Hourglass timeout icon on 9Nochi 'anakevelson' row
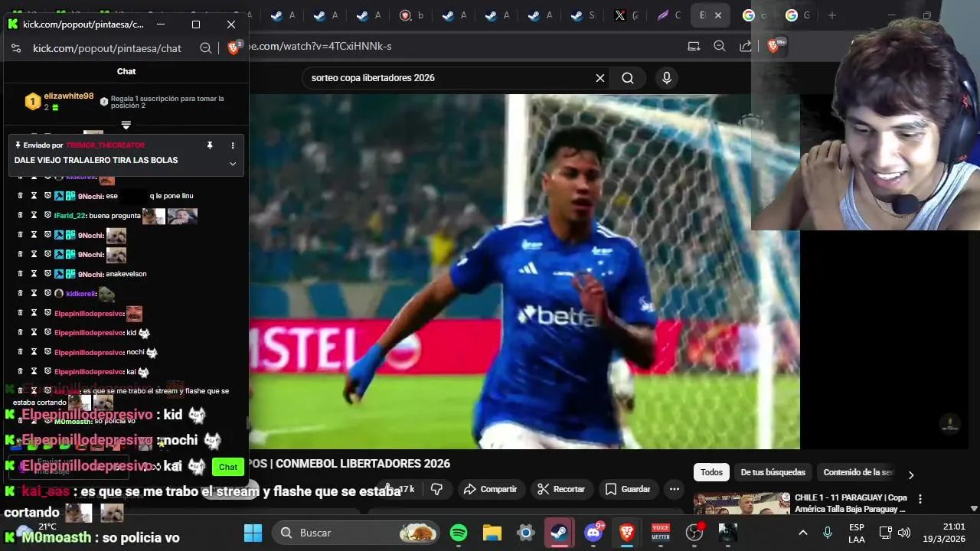Viewport: 980px width, 551px height. 34,274
